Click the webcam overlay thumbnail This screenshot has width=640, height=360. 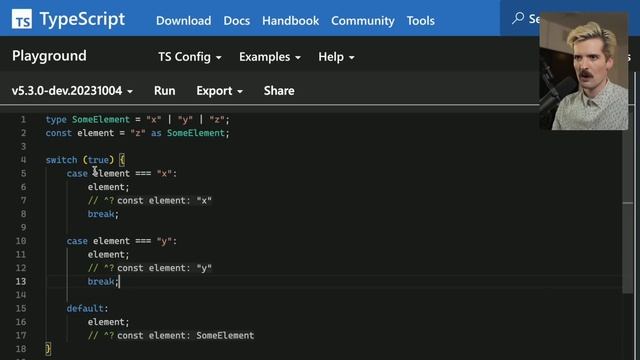584,71
